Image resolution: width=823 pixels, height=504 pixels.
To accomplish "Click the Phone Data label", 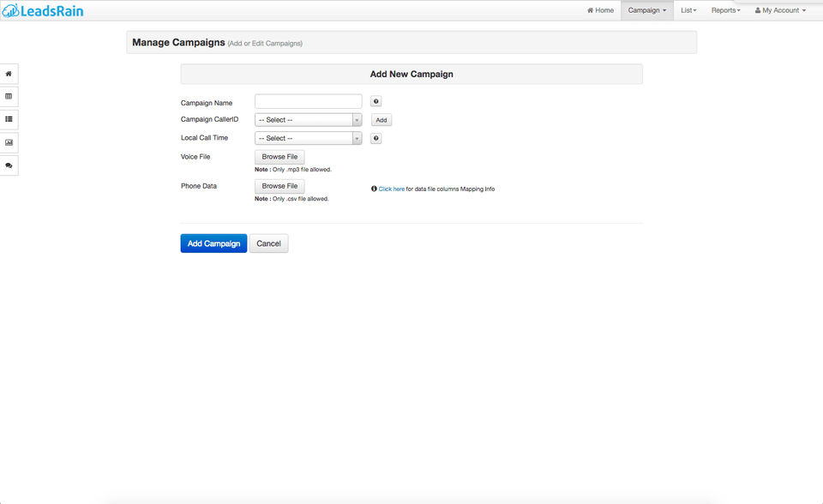I will coord(198,186).
